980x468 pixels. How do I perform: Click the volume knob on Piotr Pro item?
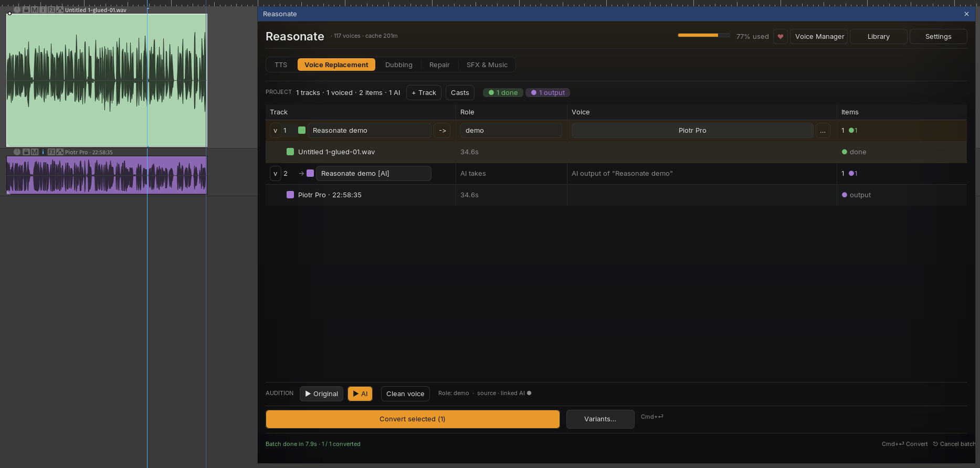coord(17,152)
